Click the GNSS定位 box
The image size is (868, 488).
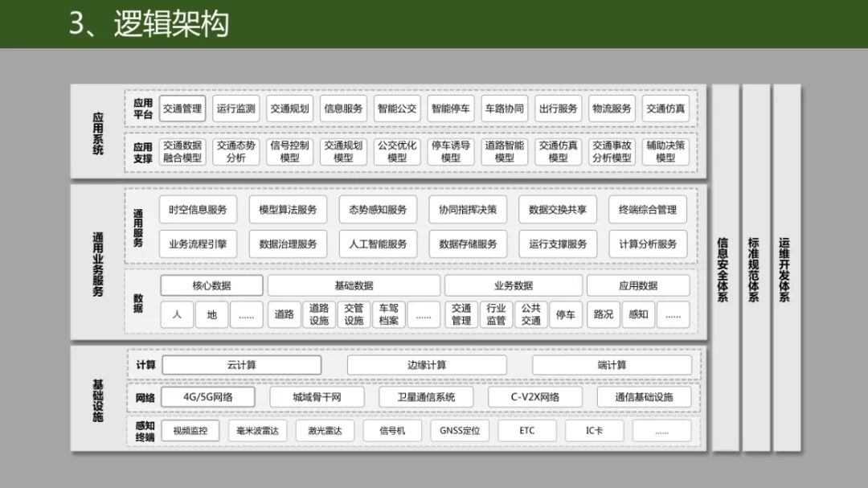(x=460, y=430)
